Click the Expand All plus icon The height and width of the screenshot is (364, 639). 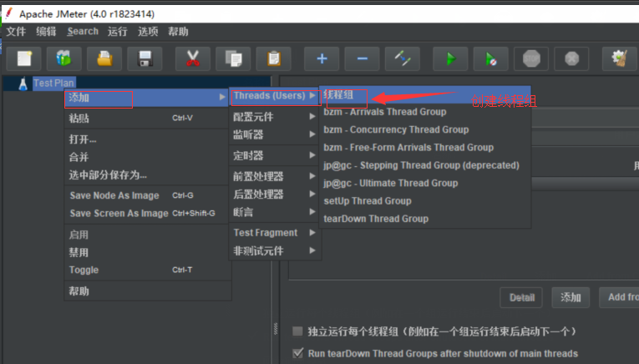point(322,58)
